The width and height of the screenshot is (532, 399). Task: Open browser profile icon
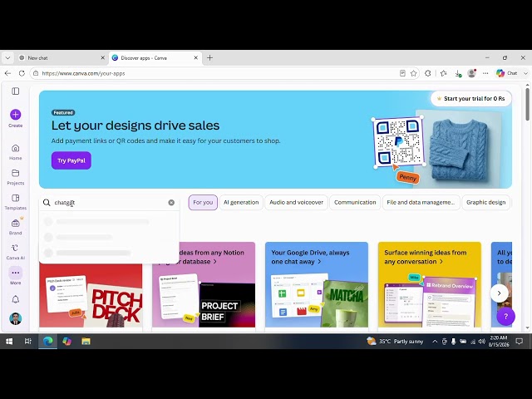pos(471,73)
